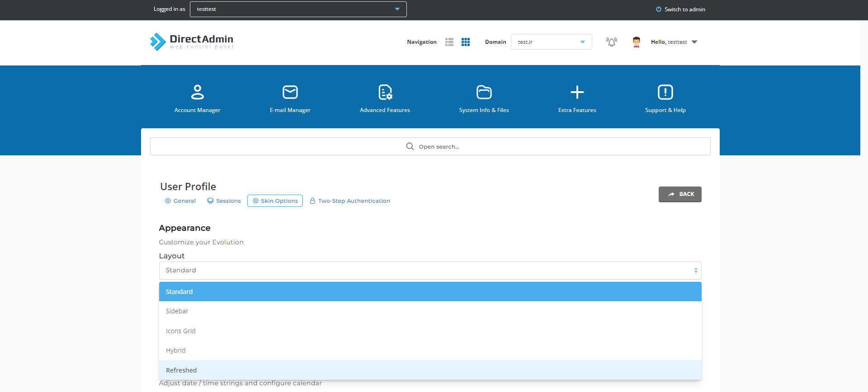Switch to the Sessions tab
The width and height of the screenshot is (868, 392).
224,201
